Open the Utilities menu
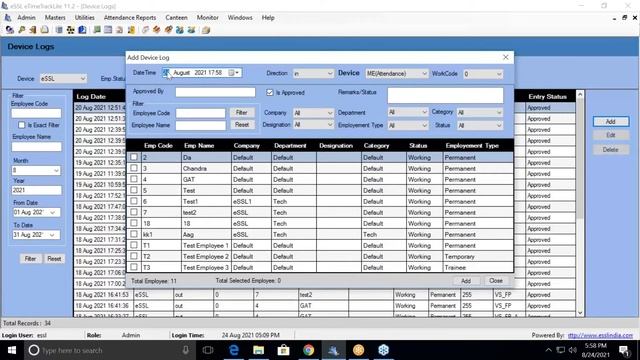640x360 pixels. pyautogui.click(x=84, y=18)
